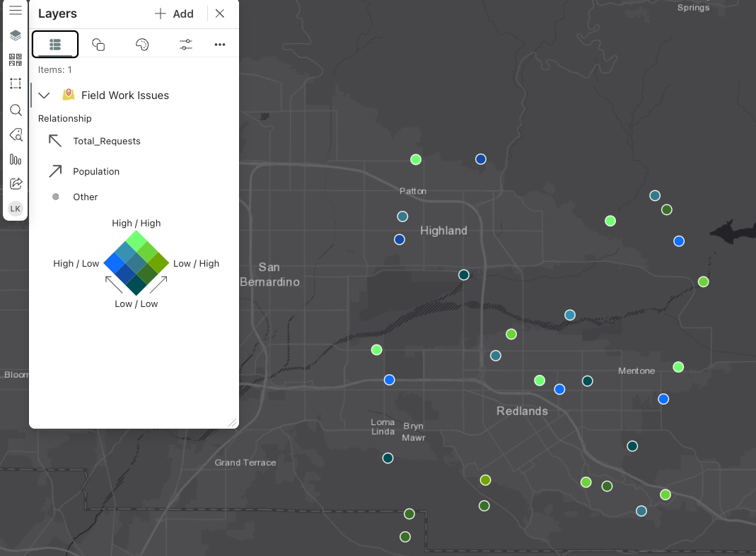Open the more options ellipsis menu

tap(220, 45)
